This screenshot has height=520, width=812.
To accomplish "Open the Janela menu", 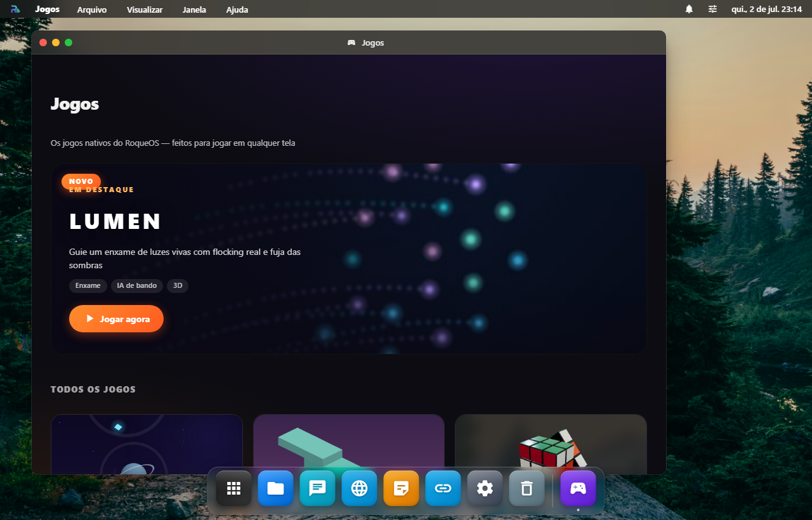I will [x=194, y=10].
